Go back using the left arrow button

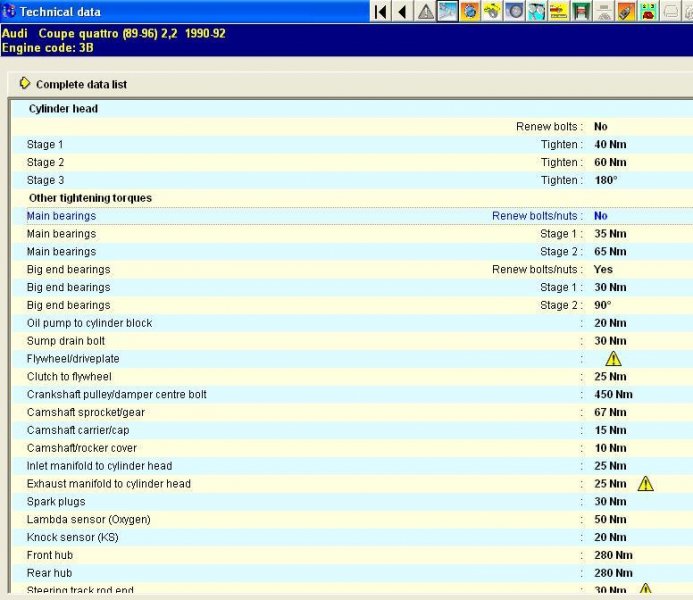pyautogui.click(x=402, y=12)
